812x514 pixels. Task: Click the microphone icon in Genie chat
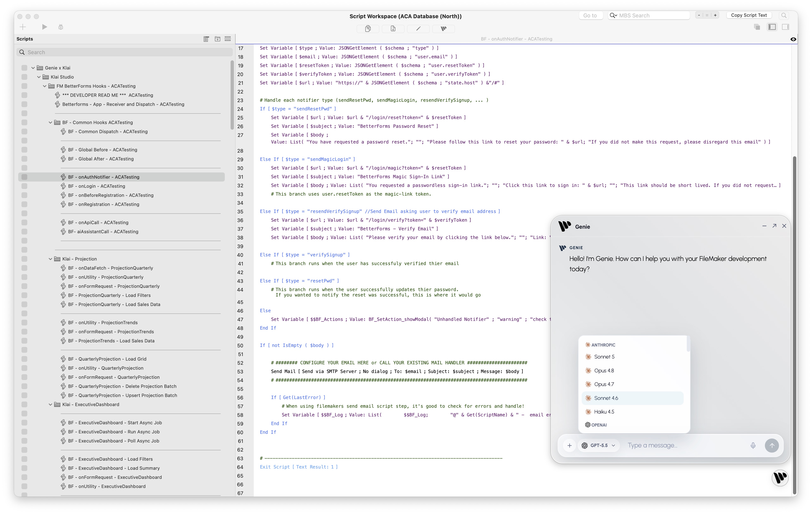(x=753, y=446)
